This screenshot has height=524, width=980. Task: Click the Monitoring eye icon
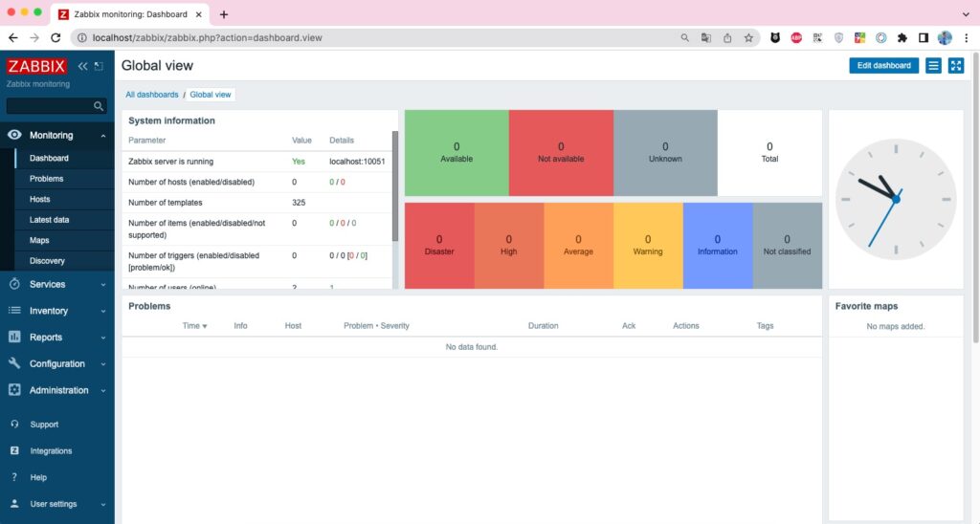point(14,135)
